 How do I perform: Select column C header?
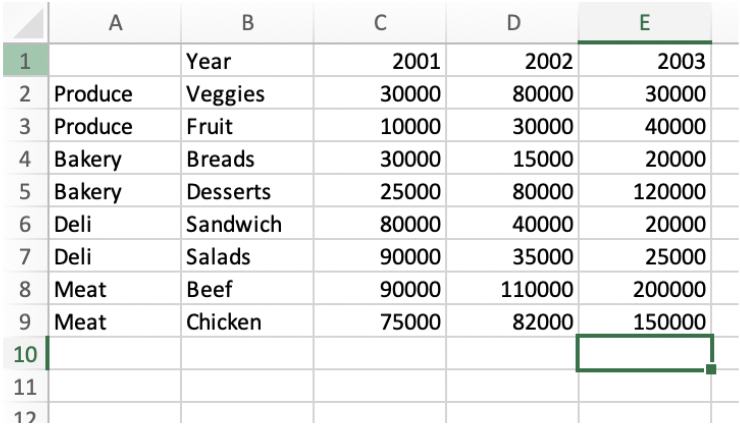(380, 22)
